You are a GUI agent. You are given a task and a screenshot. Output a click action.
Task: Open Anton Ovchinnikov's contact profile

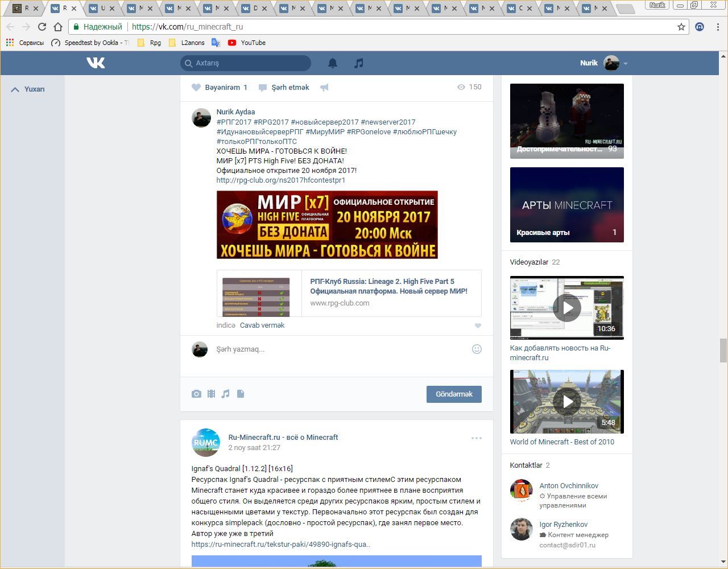(569, 486)
